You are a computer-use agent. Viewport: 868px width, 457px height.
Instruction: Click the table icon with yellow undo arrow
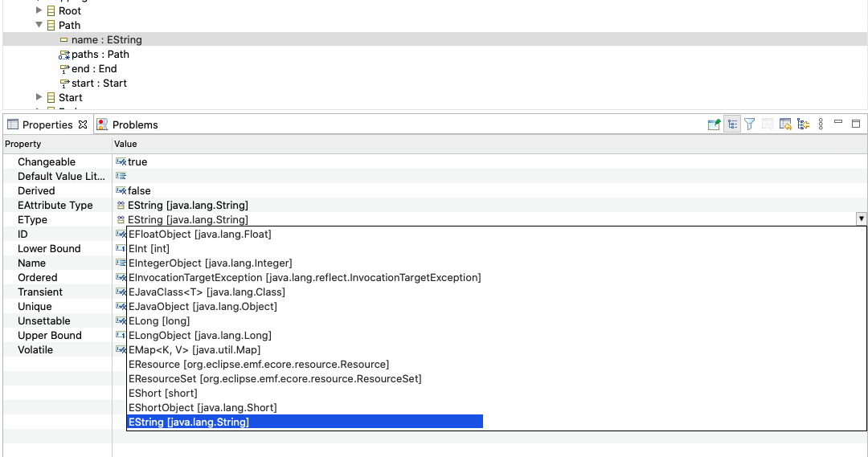[785, 124]
